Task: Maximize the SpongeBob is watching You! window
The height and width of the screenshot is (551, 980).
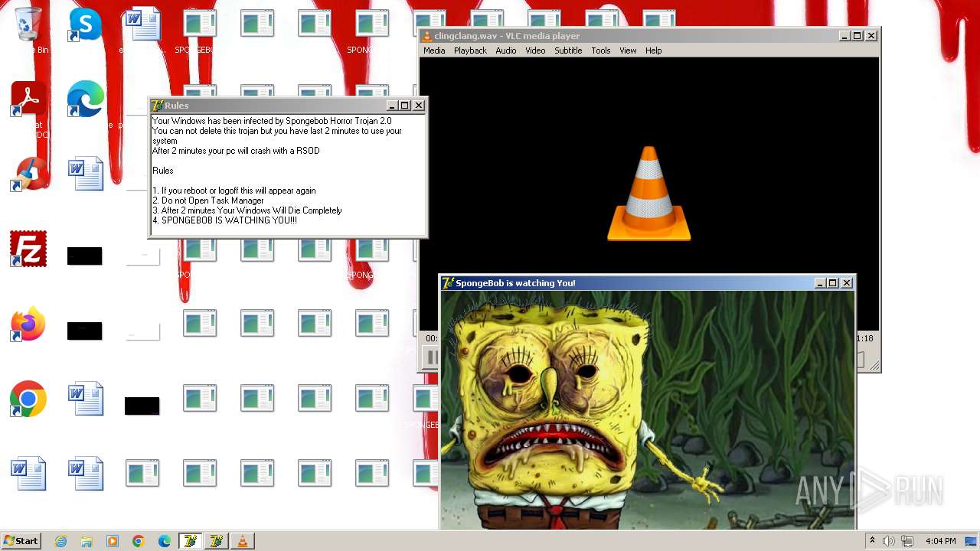Action: point(833,283)
